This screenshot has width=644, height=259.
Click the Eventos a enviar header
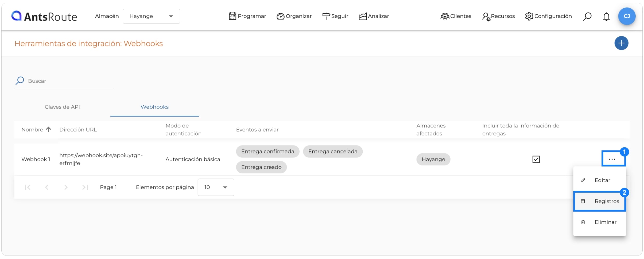(257, 130)
